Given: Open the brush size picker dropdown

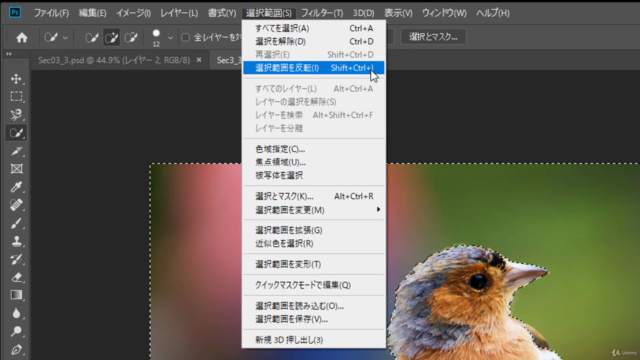Looking at the screenshot, I should [170, 38].
